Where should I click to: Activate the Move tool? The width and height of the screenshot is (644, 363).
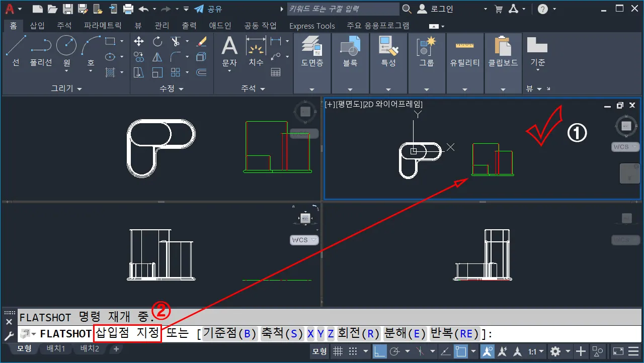click(139, 41)
